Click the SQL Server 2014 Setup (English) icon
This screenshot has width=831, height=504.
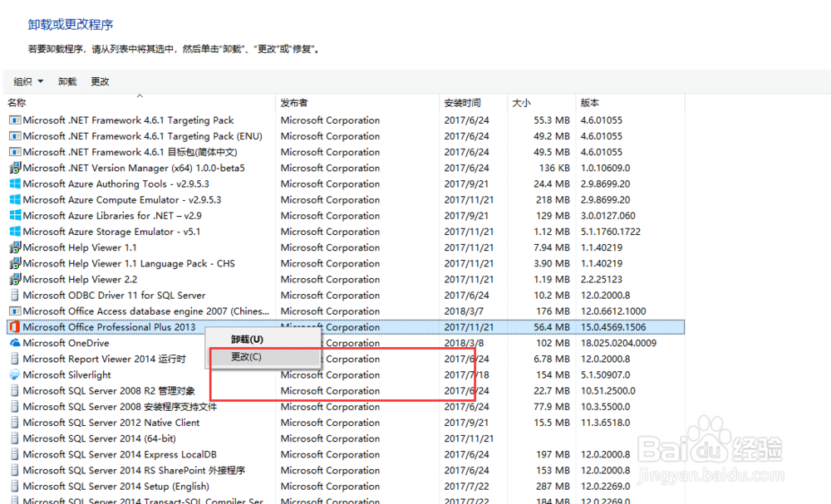coord(15,486)
